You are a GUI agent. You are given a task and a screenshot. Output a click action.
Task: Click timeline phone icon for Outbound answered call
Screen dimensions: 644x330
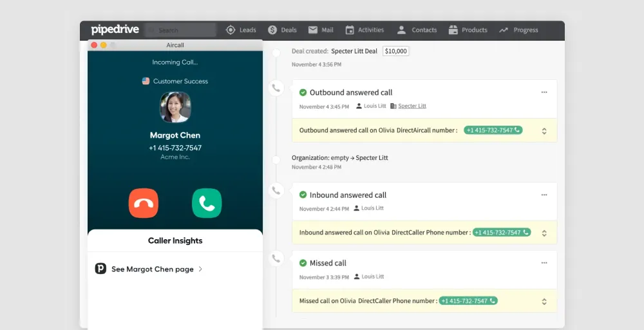click(x=276, y=88)
